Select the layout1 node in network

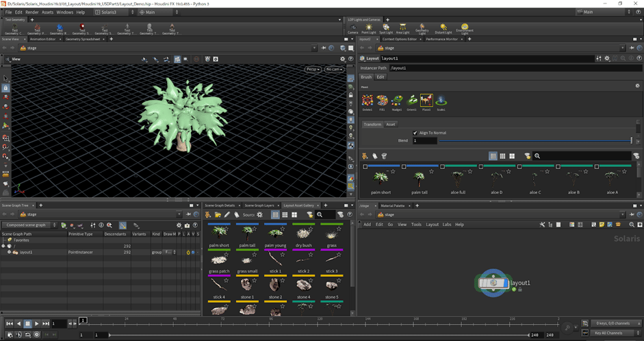493,283
